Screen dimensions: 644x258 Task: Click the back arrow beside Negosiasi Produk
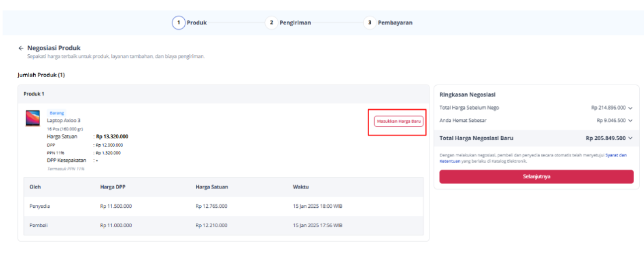click(x=21, y=48)
